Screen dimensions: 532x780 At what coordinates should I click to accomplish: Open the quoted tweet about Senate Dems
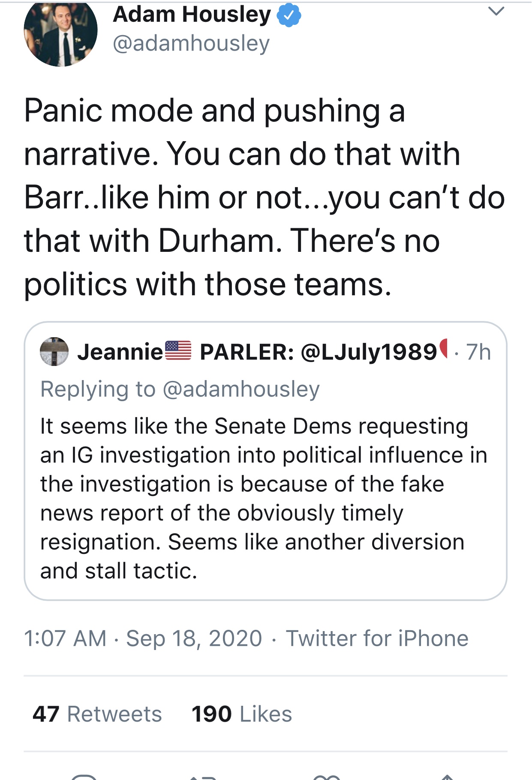point(265,461)
